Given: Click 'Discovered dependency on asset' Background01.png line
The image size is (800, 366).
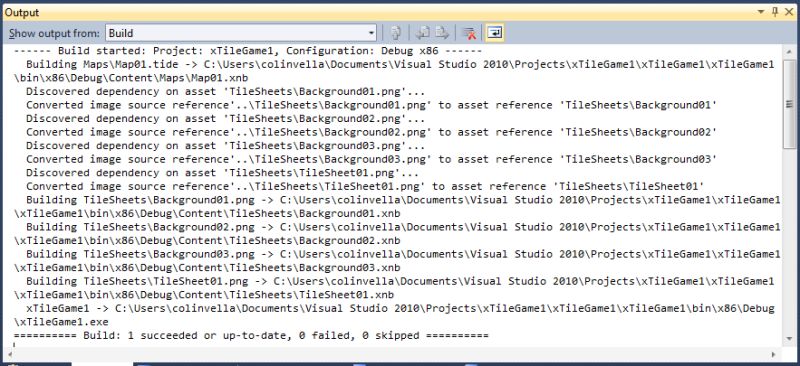Looking at the screenshot, I should 226,92.
